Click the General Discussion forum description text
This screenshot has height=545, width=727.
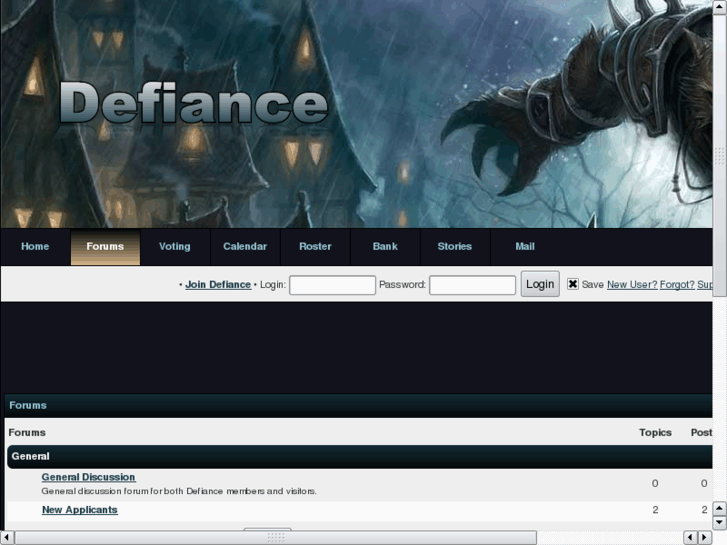pyautogui.click(x=179, y=491)
